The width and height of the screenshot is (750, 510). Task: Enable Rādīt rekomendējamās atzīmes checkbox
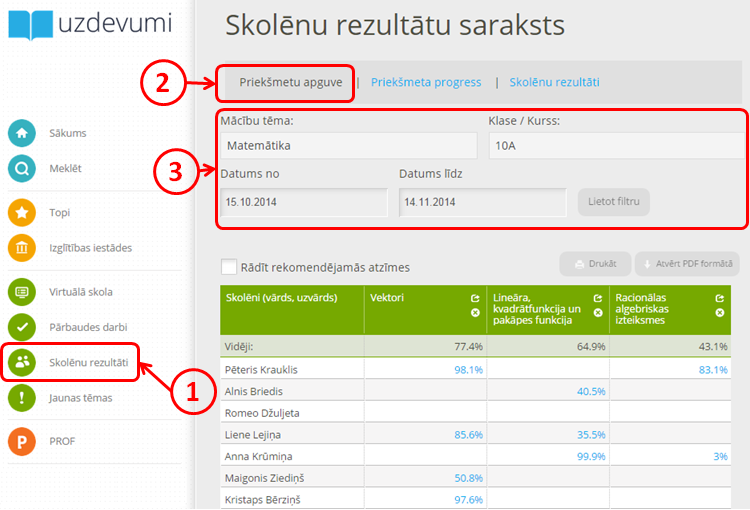[229, 267]
